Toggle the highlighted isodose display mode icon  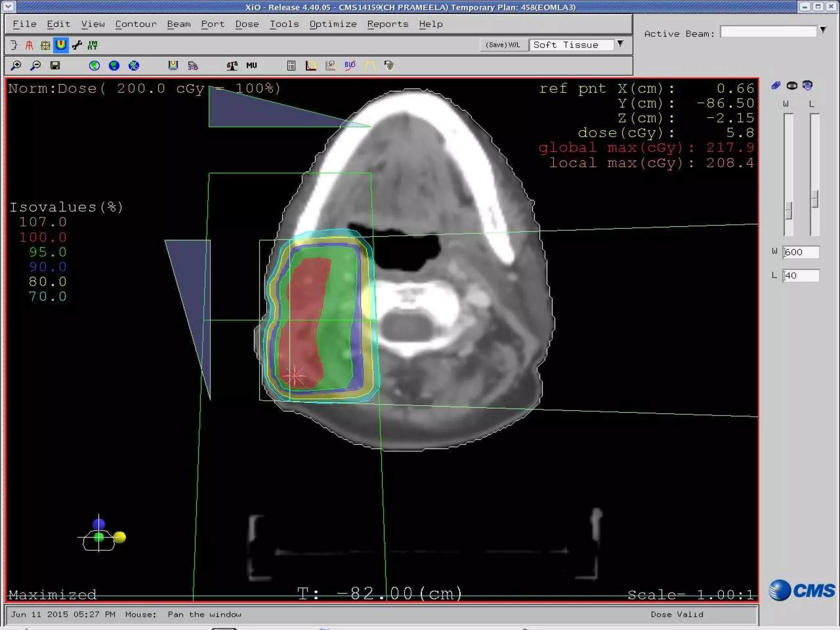[61, 45]
